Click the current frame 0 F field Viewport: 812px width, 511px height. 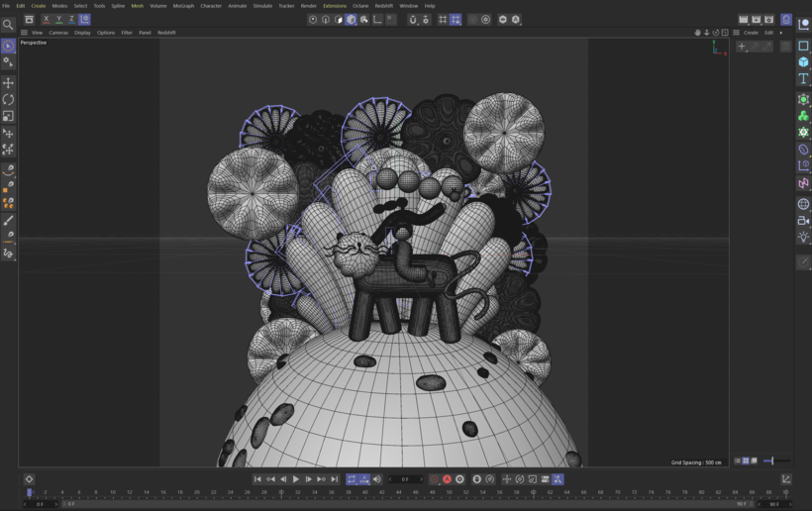pos(405,479)
